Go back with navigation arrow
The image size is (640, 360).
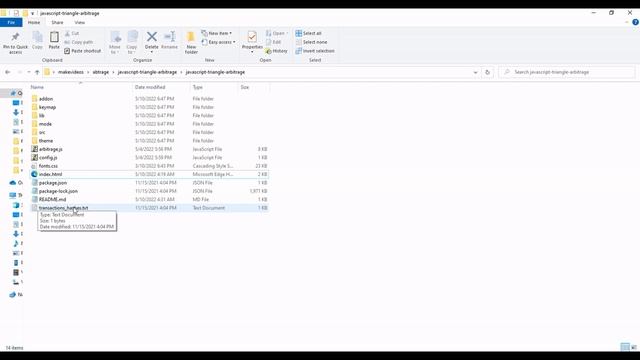(8, 72)
